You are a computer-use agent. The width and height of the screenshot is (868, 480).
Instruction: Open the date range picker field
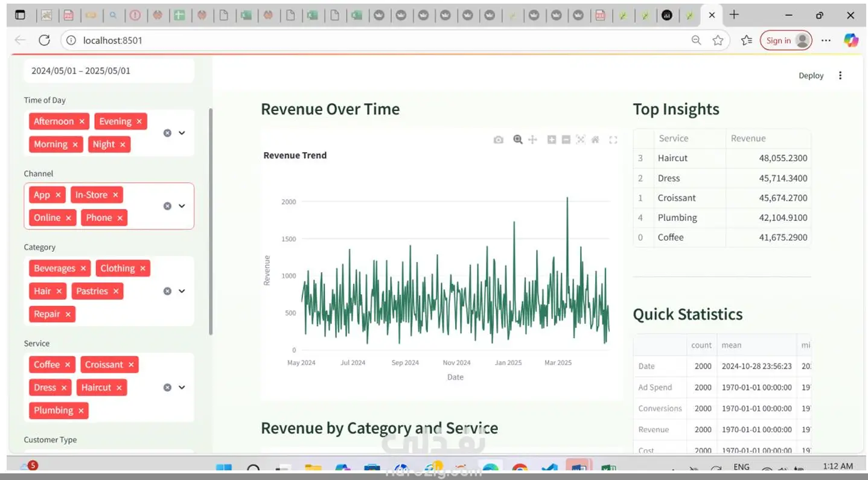coord(109,71)
